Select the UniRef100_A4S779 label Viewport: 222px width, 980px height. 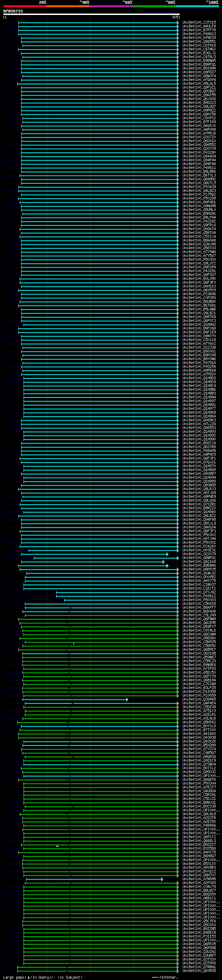199,581
